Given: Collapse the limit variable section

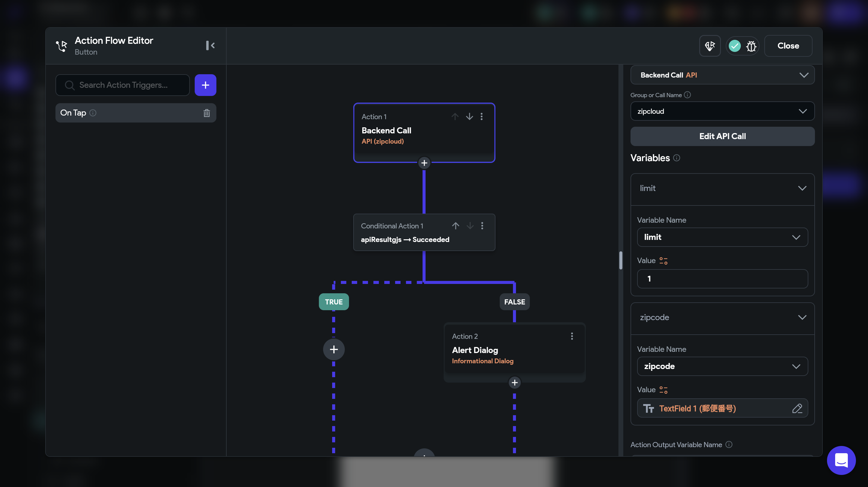Looking at the screenshot, I should tap(802, 188).
